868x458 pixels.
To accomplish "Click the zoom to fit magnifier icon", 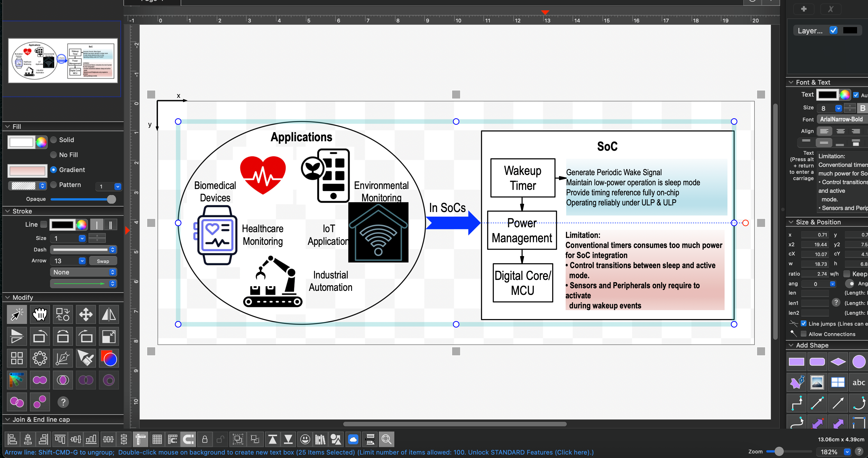I will click(386, 439).
